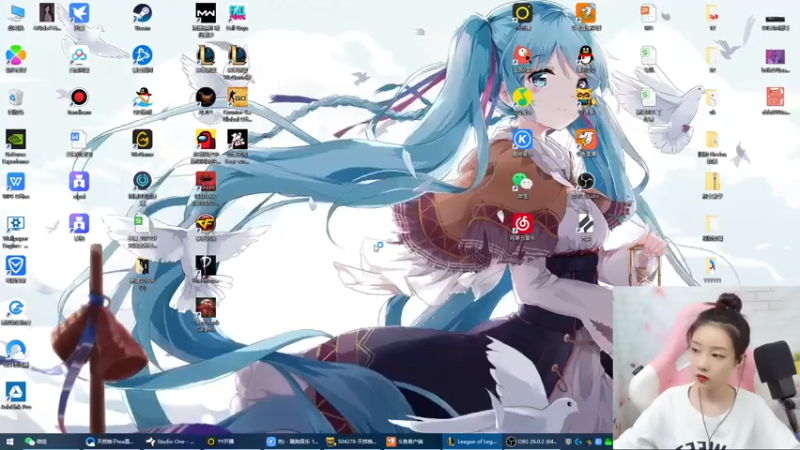This screenshot has height=450, width=800.
Task: Open the black-white striped app icon
Action: (x=586, y=223)
